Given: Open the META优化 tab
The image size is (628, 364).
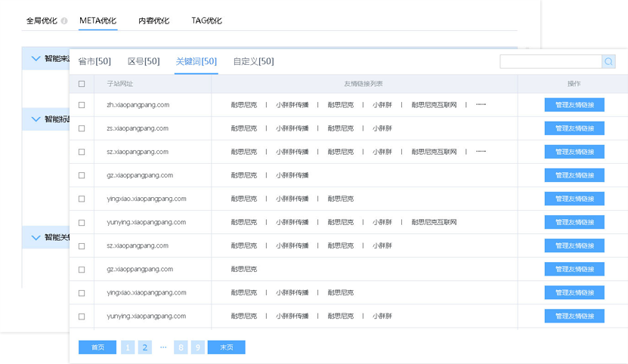Looking at the screenshot, I should click(97, 21).
